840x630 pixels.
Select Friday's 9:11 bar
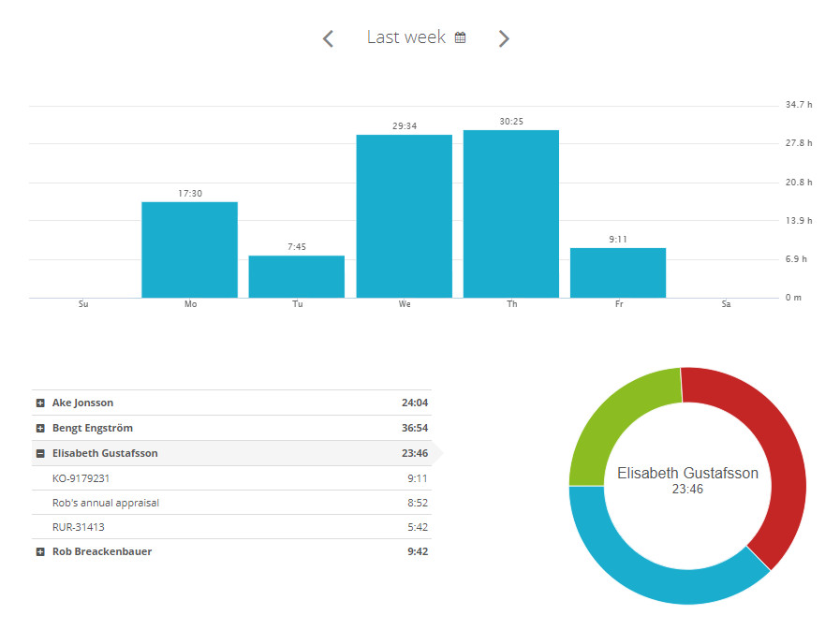(x=619, y=271)
